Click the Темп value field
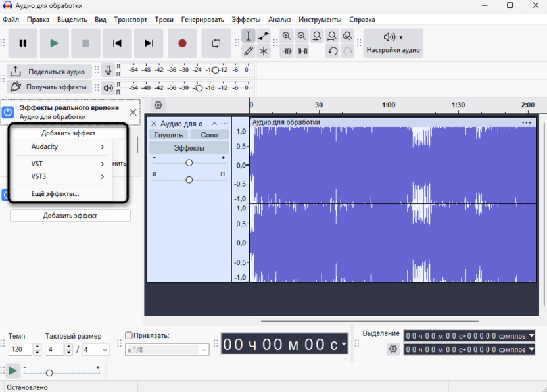This screenshot has width=547, height=392. (20, 349)
